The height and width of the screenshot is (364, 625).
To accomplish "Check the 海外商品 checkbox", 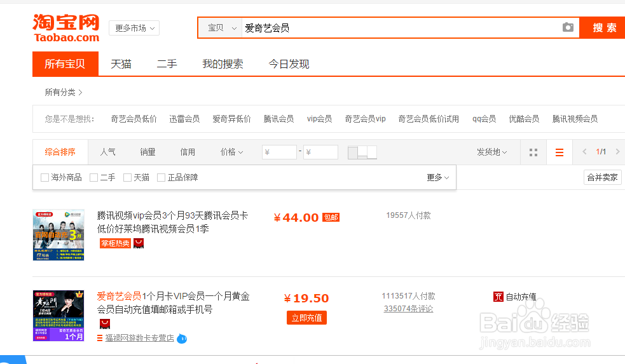I will point(45,178).
